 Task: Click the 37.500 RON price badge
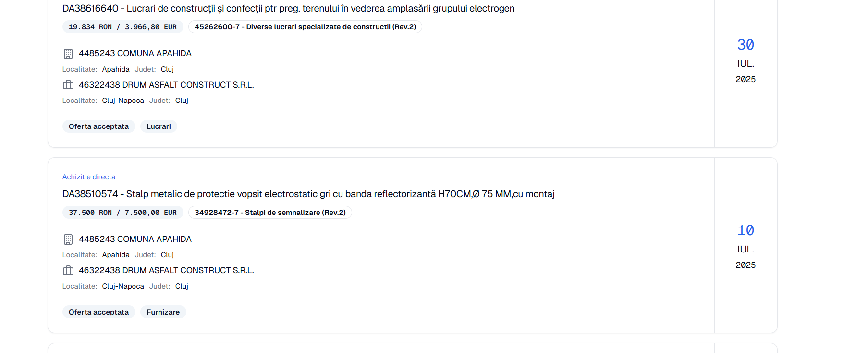click(122, 213)
